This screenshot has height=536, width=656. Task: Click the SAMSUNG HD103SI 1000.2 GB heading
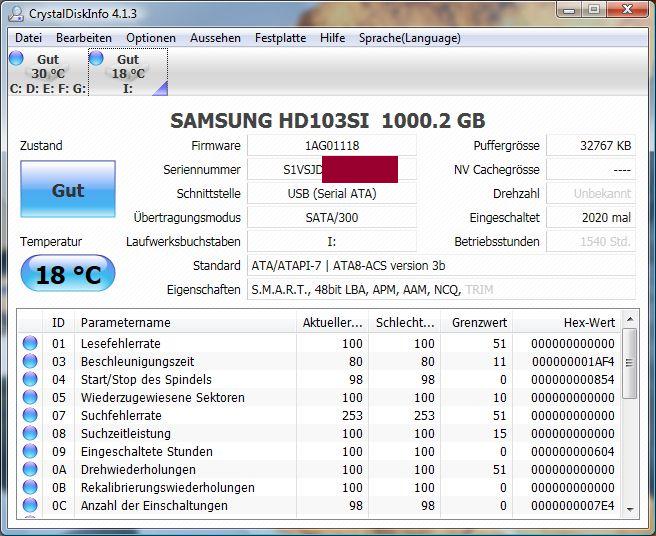pyautogui.click(x=328, y=121)
